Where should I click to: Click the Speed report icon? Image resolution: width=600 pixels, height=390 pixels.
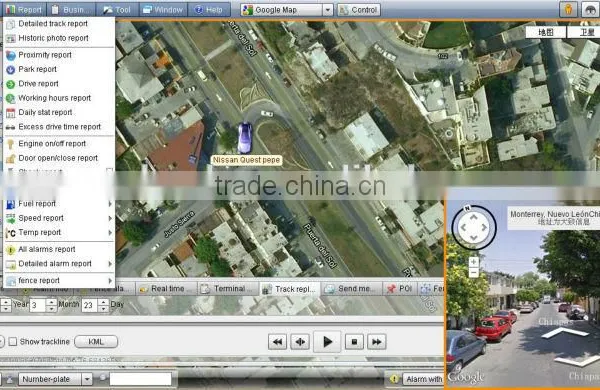[11, 219]
